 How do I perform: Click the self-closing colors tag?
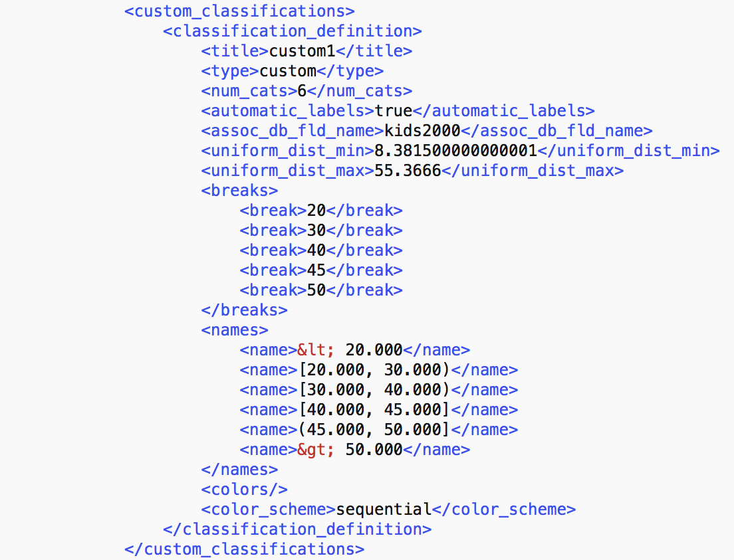tap(245, 490)
